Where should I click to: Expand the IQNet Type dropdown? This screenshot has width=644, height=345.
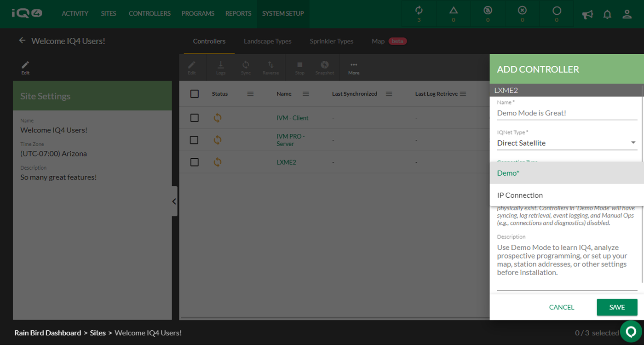point(567,143)
